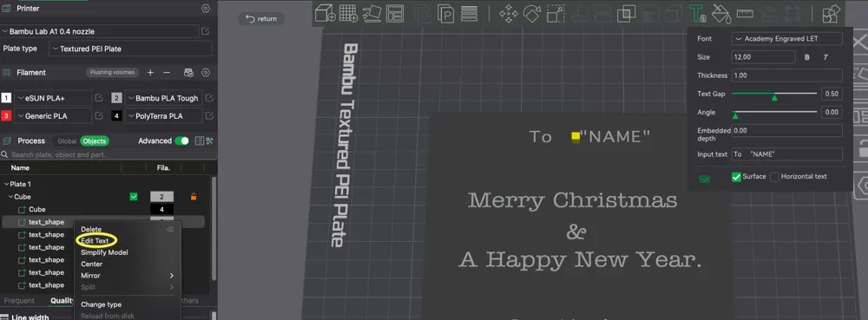Click the Flushing volumes button
Viewport: 868px width, 320px height.
112,72
